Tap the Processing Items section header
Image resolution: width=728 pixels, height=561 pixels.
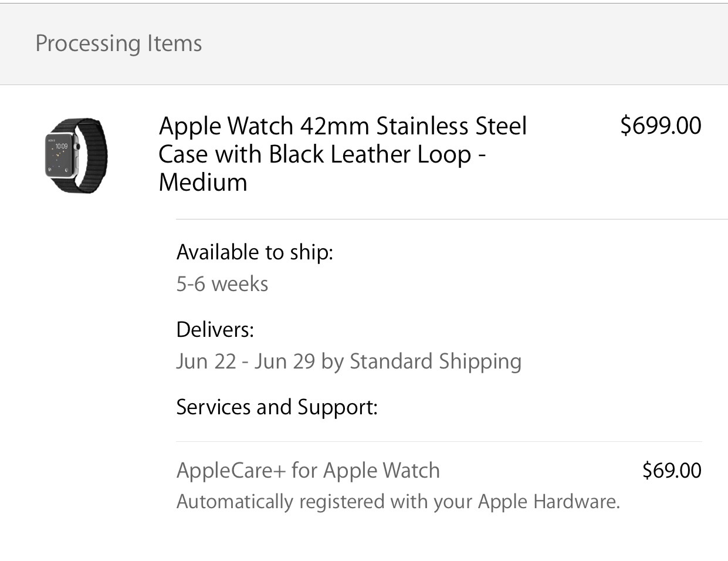tap(118, 43)
